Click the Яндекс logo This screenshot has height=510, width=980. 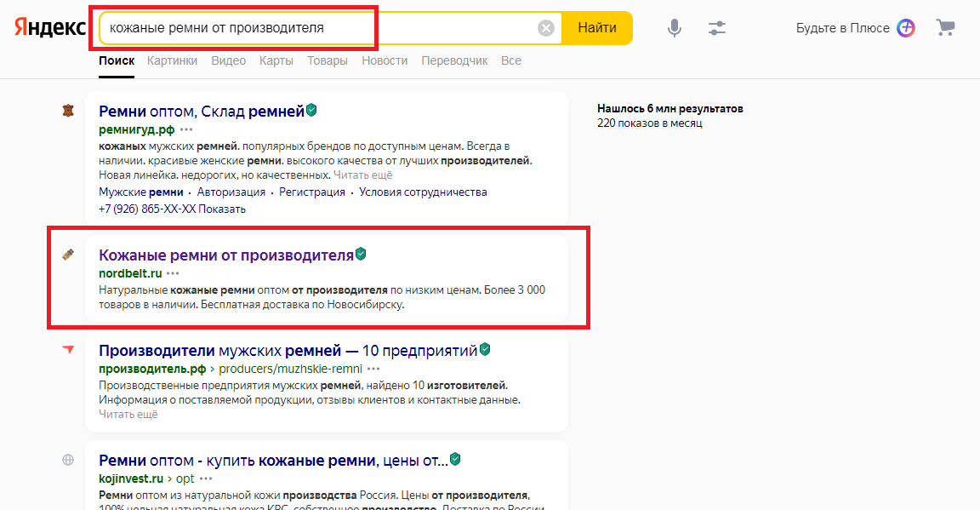click(50, 28)
